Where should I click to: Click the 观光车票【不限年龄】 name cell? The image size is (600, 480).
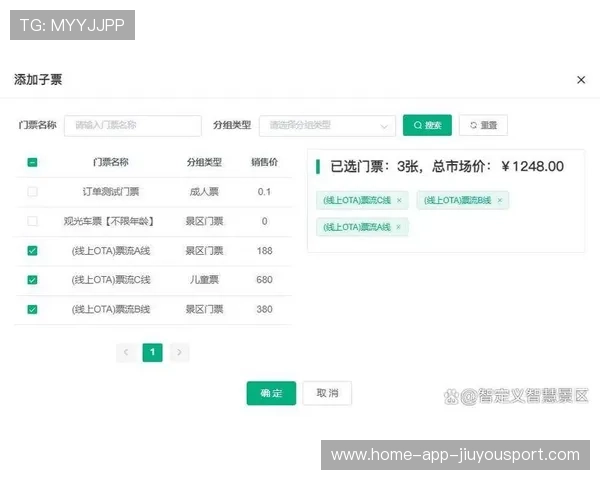pyautogui.click(x=109, y=221)
